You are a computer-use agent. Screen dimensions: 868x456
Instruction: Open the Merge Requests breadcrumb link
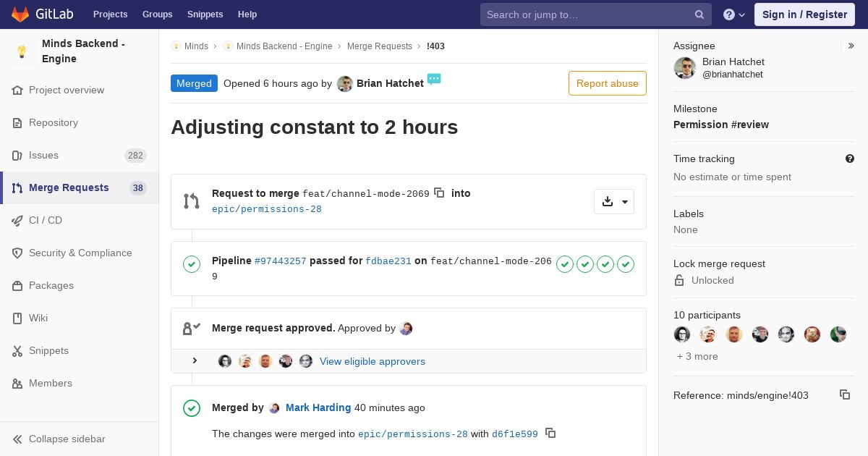tap(380, 46)
